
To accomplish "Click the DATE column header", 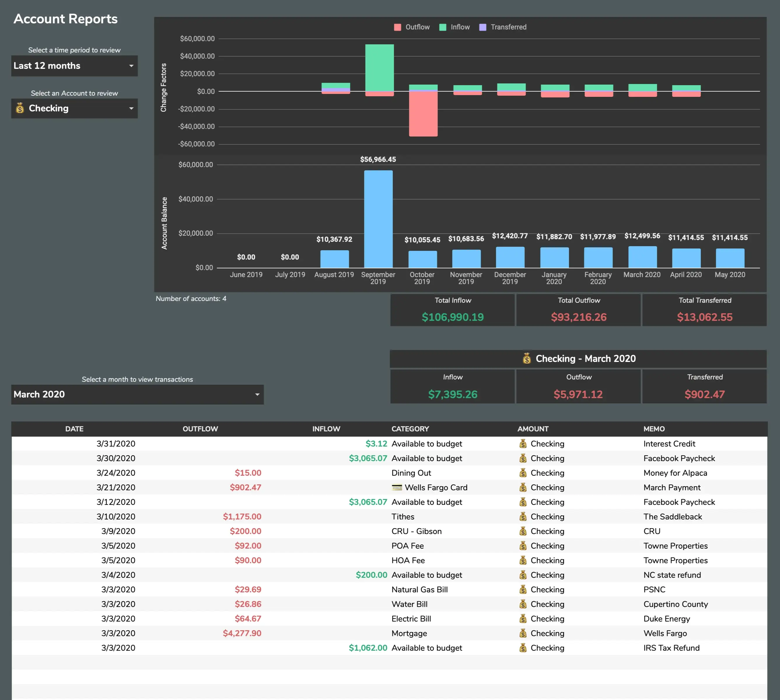I will pos(74,429).
